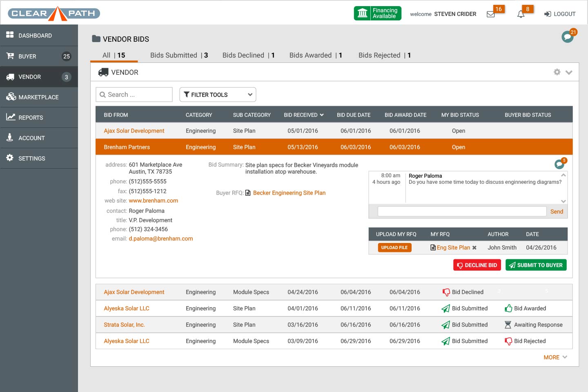Screen dimensions: 588x392
Task: Click the bid search field
Action: tap(134, 95)
